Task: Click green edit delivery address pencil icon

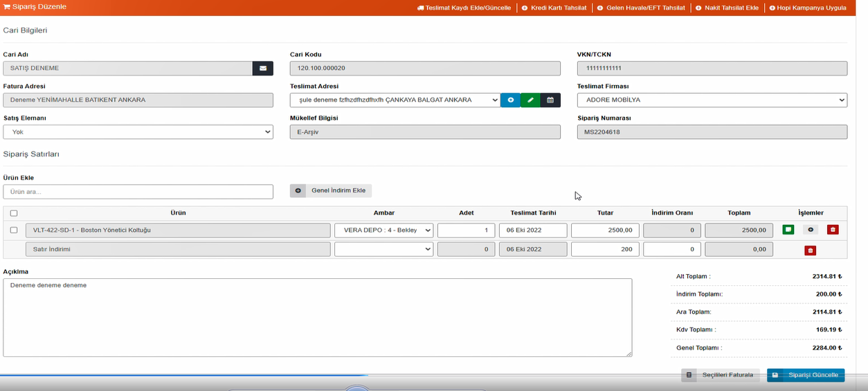Action: (x=530, y=100)
